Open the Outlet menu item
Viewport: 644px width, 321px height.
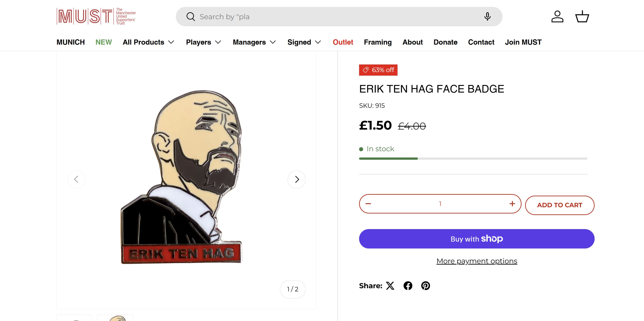[x=343, y=42]
